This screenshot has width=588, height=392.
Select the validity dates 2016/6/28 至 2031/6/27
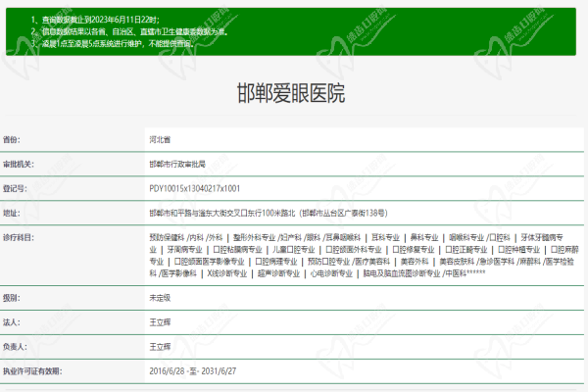193,371
